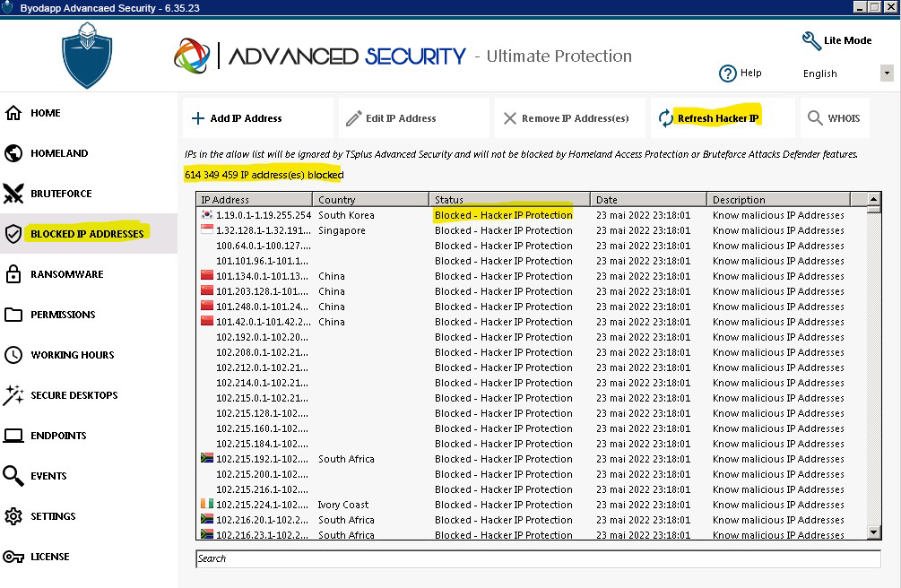Image resolution: width=901 pixels, height=588 pixels.
Task: Click the Ivory Coast flag icon
Action: 207,504
